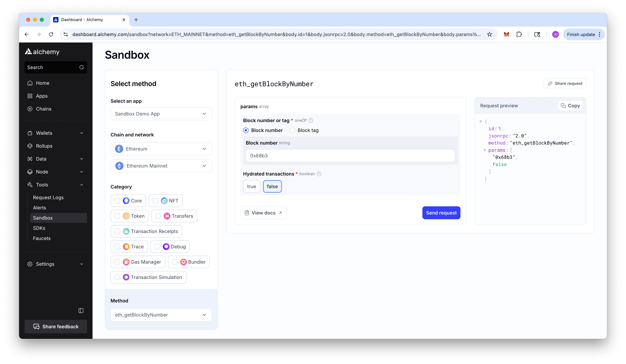Set Hydrated transactions to true

click(x=251, y=186)
